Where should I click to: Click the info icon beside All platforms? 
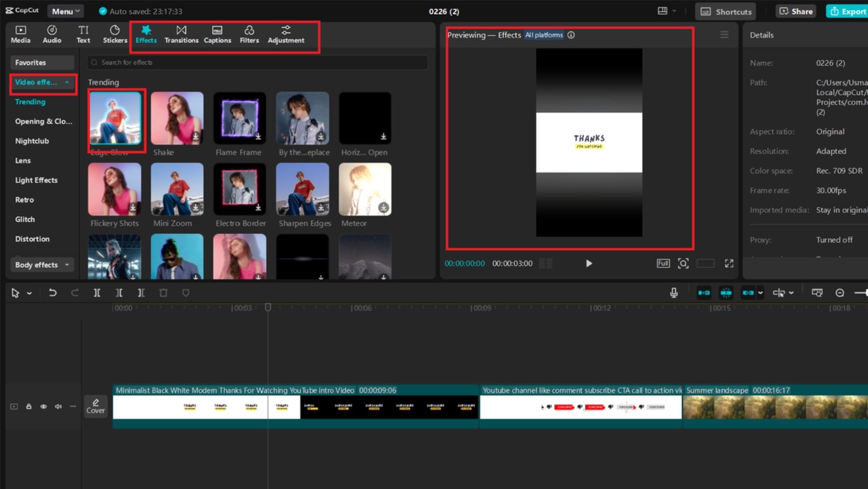coord(571,35)
